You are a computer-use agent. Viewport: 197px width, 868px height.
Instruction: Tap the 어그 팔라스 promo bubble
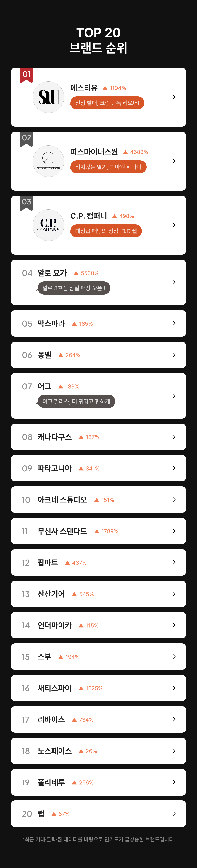(x=76, y=401)
